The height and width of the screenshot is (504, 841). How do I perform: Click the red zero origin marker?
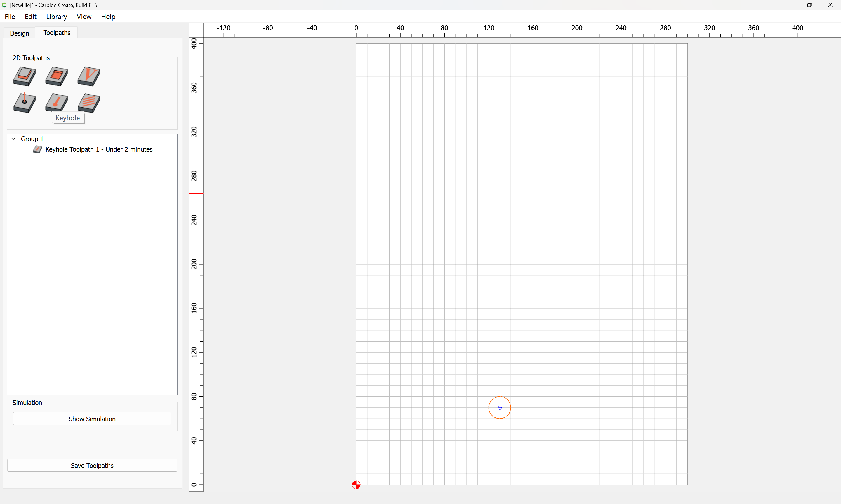click(356, 485)
